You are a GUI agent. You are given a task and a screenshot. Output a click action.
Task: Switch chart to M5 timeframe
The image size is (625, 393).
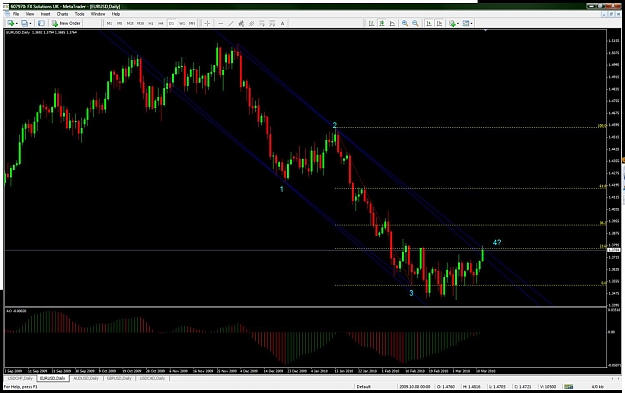[119, 24]
